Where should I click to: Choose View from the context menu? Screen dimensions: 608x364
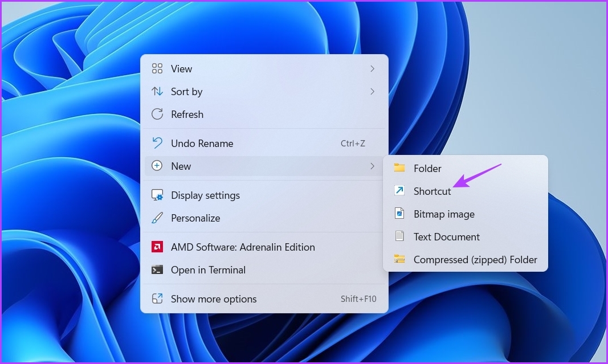coord(264,68)
